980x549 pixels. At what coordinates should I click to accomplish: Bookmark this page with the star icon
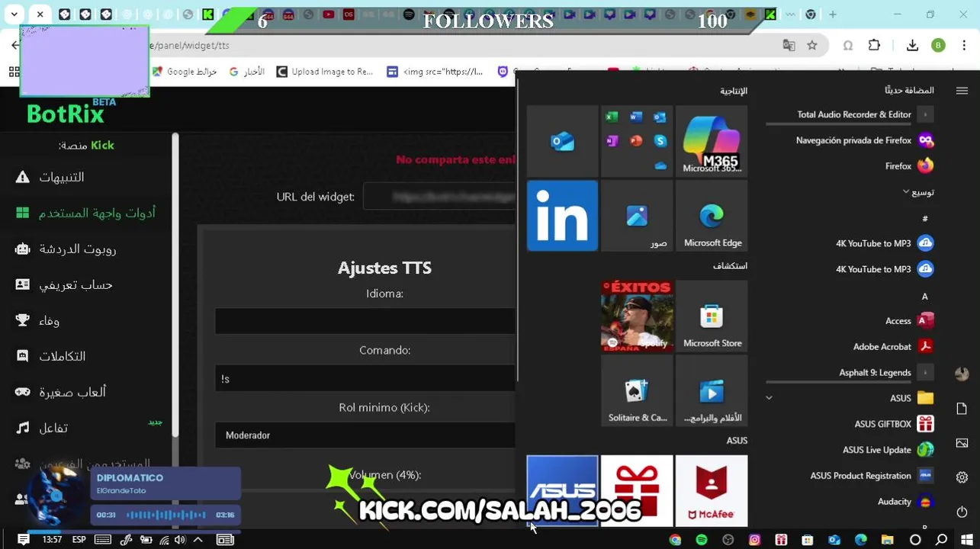click(812, 46)
